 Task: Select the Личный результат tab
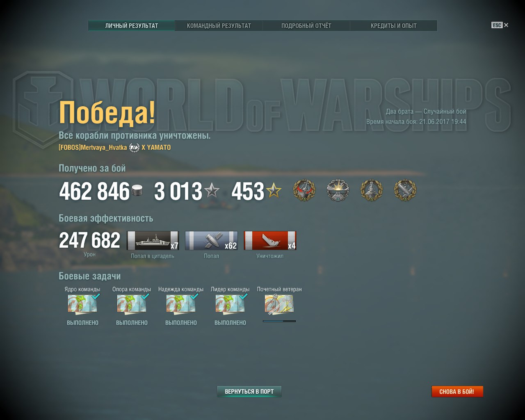click(132, 25)
